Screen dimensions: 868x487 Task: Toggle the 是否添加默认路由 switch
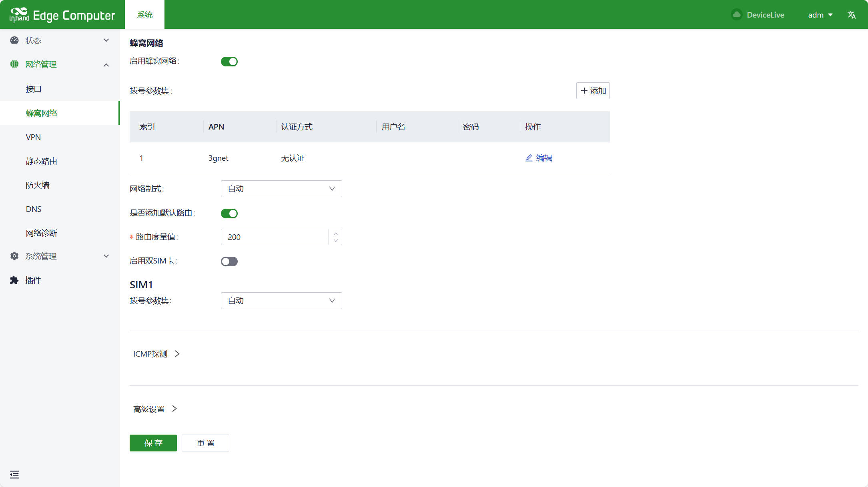(x=229, y=214)
